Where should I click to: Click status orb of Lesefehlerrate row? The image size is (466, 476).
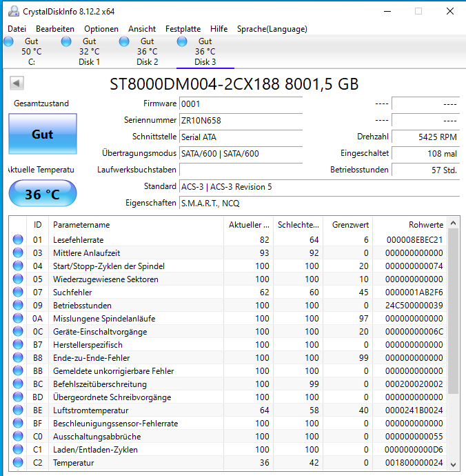[x=18, y=239]
